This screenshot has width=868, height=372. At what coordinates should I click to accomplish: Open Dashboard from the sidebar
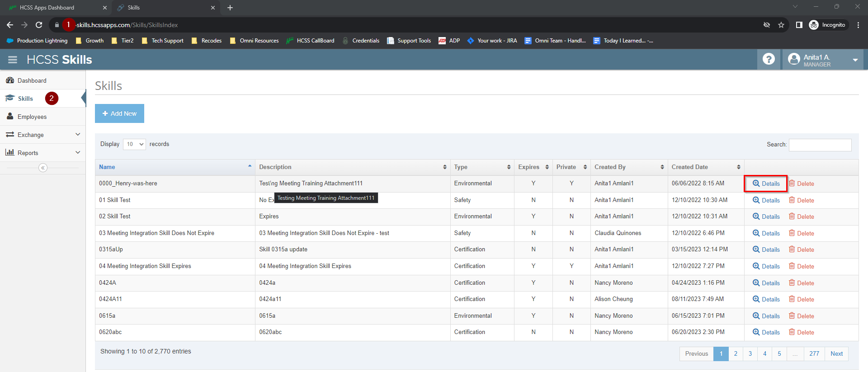(x=32, y=80)
